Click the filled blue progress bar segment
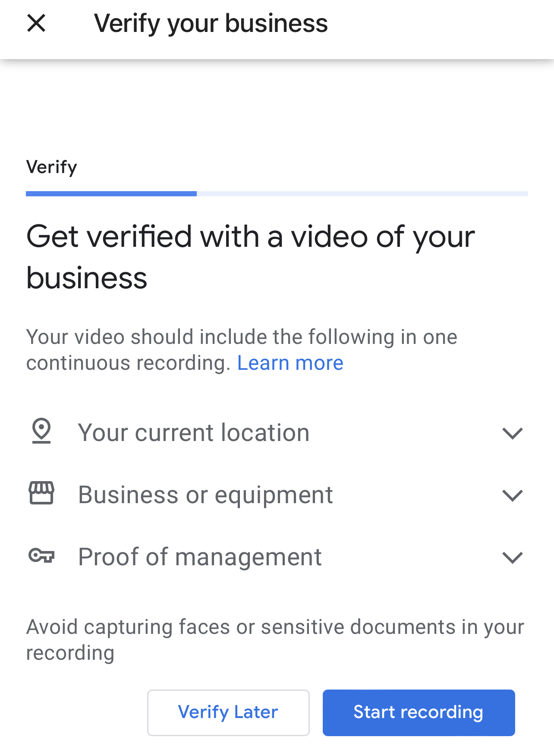 tap(111, 194)
